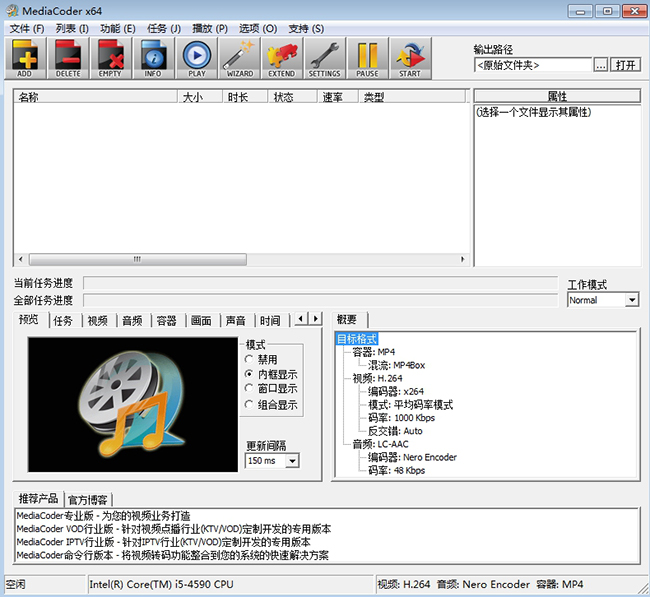650x597 pixels.
Task: Click the ... browse output path button
Action: click(601, 65)
